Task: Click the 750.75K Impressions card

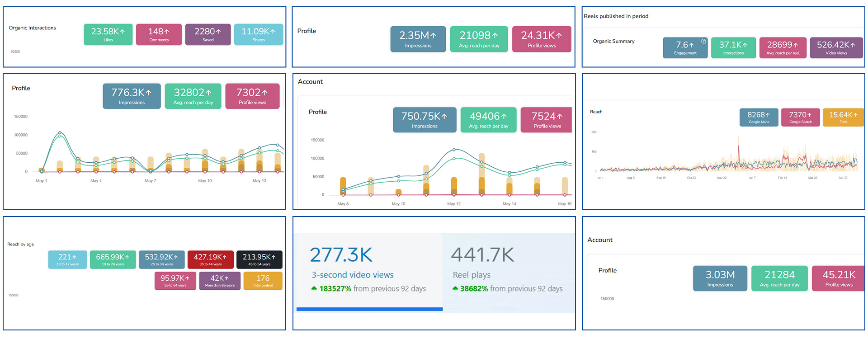Action: 425,120
